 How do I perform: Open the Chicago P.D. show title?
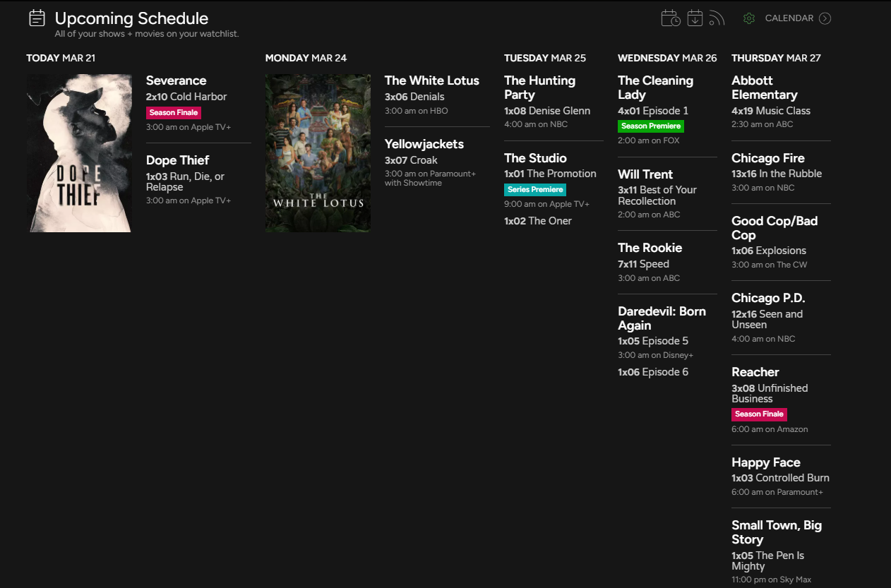pyautogui.click(x=768, y=298)
